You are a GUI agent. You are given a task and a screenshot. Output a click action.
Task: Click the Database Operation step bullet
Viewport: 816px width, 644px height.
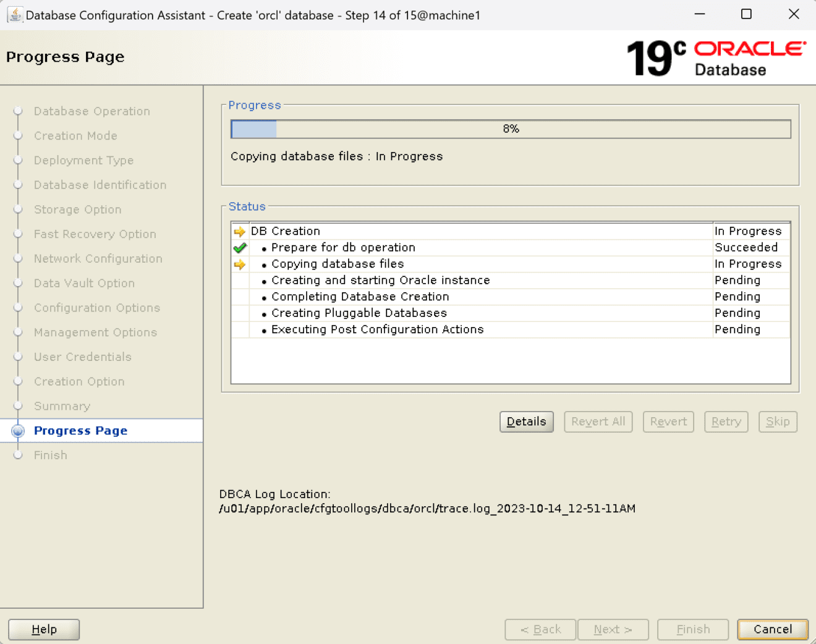click(x=17, y=111)
